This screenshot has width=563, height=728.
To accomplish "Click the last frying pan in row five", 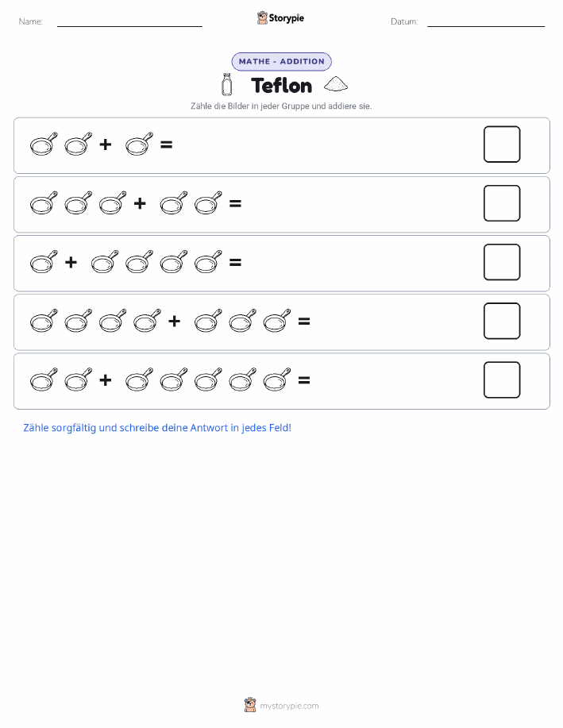I will click(x=277, y=379).
